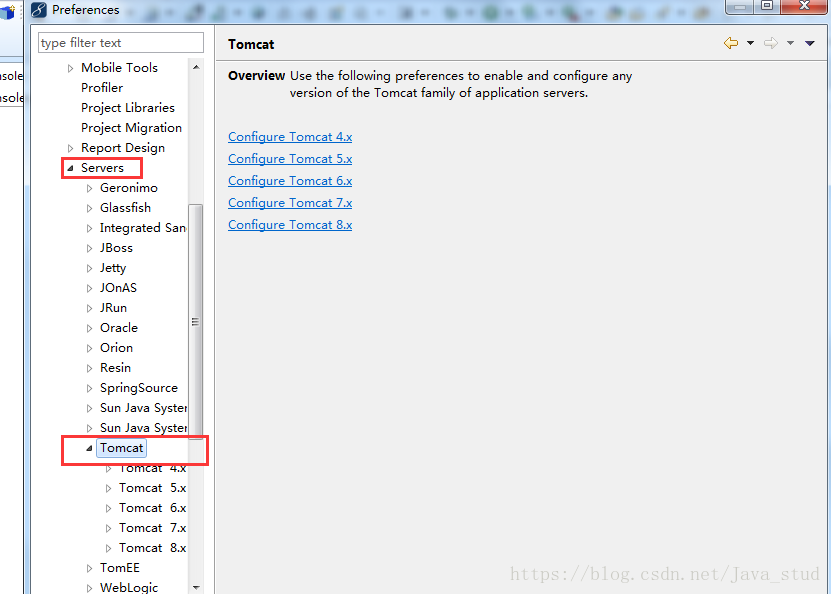Select Project Libraries entry
Viewport: 831px width, 594px height.
pyautogui.click(x=128, y=108)
